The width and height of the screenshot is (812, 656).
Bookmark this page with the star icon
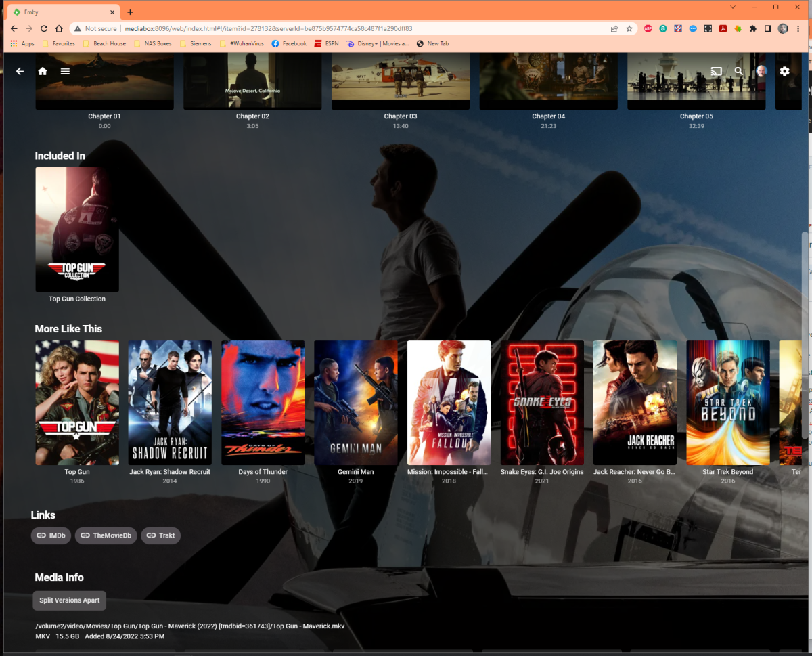coord(629,29)
